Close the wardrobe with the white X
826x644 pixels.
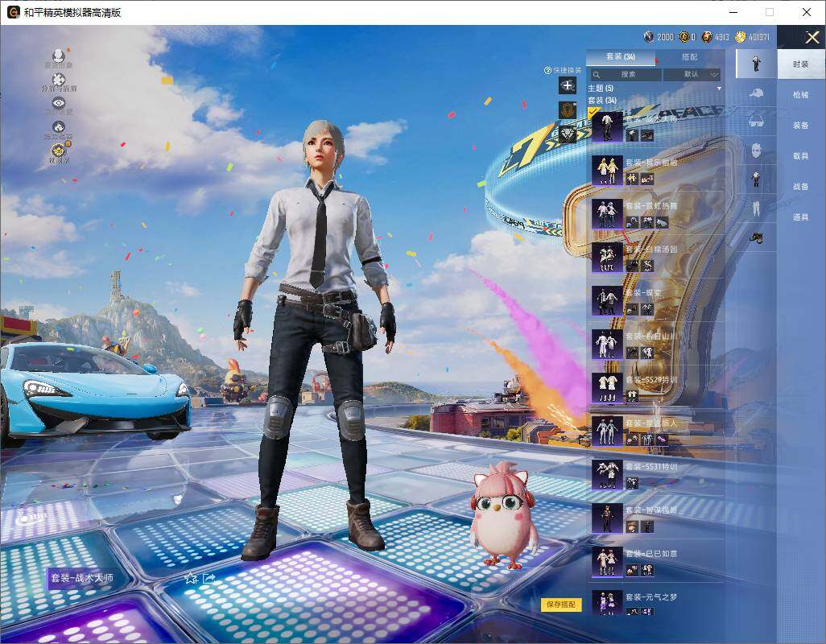pos(812,37)
